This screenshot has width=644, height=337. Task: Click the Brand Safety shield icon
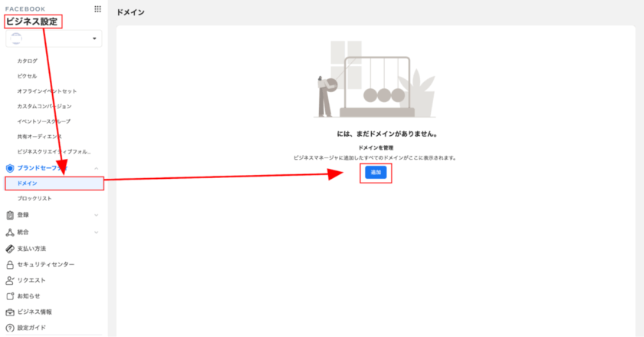click(x=10, y=168)
